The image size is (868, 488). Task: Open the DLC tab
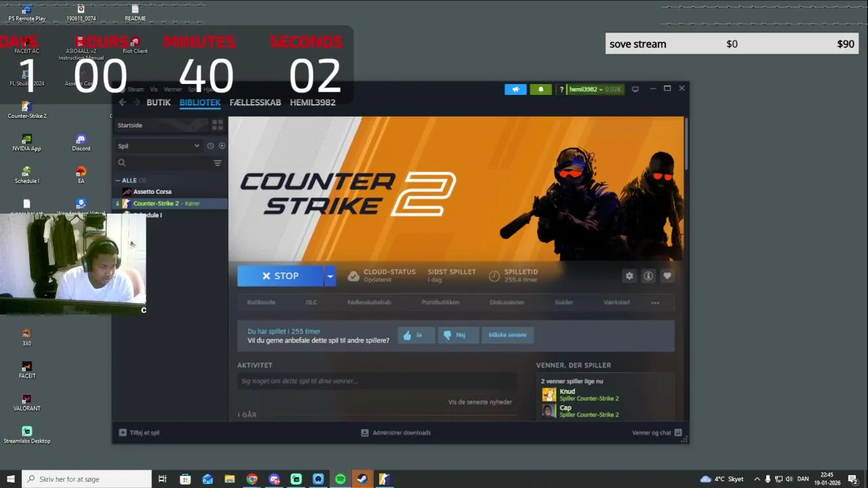point(311,302)
